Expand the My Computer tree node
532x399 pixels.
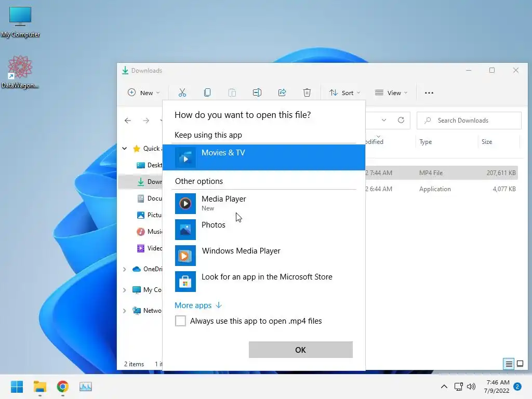click(125, 290)
